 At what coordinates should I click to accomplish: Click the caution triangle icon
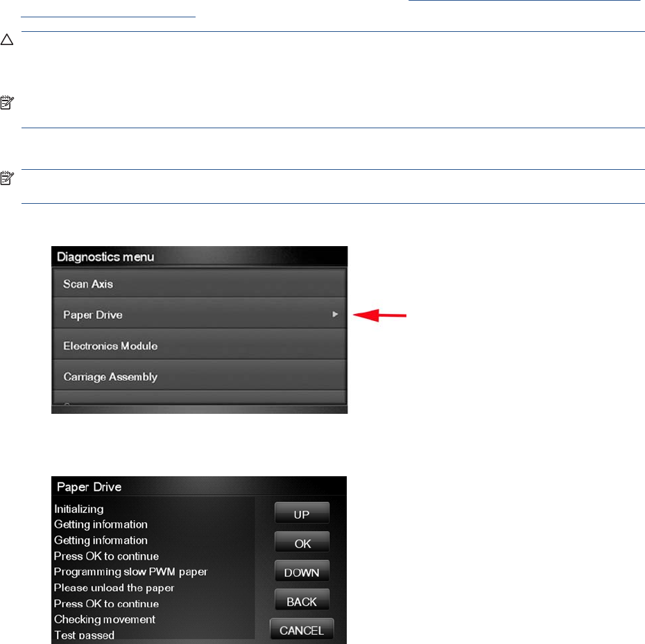click(7, 40)
